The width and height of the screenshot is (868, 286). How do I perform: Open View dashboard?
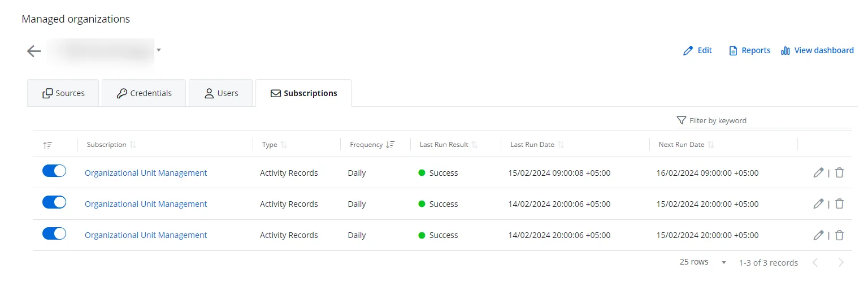coord(817,50)
